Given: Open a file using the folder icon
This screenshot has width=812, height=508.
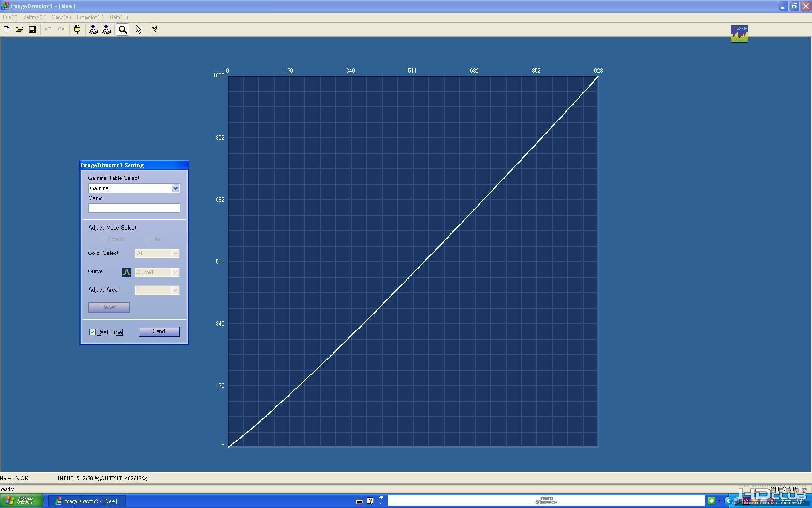Looking at the screenshot, I should tap(19, 30).
